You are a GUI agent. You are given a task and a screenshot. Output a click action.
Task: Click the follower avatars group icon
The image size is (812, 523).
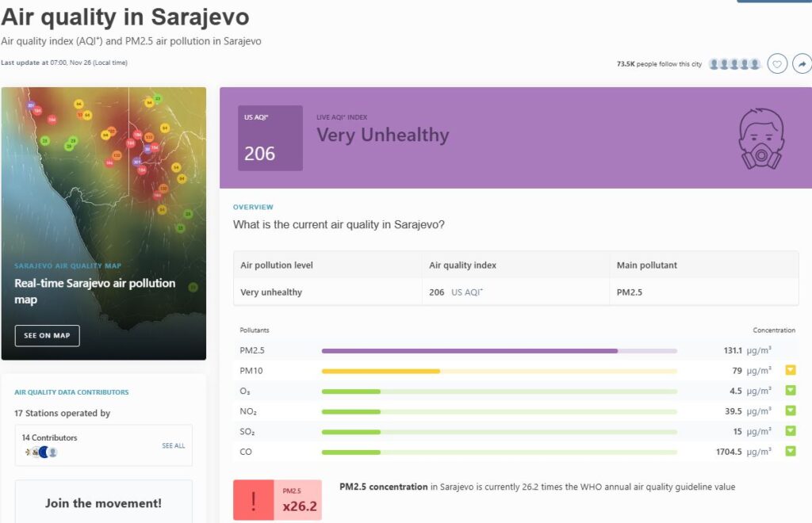pyautogui.click(x=734, y=64)
